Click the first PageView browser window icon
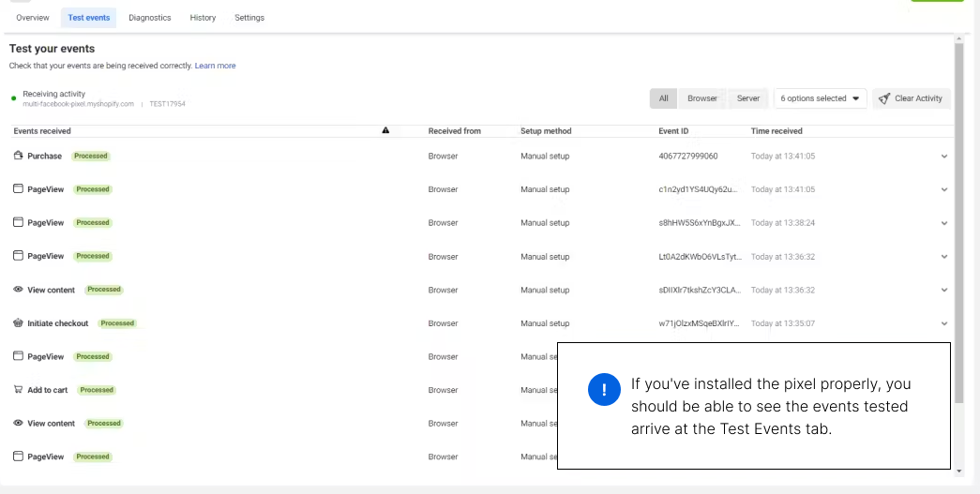This screenshot has width=980, height=494. pos(18,189)
